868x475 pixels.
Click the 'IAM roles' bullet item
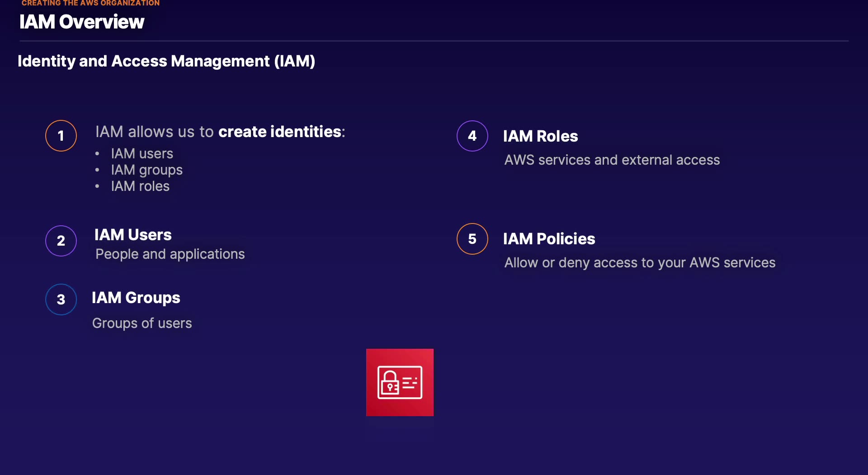pyautogui.click(x=140, y=186)
